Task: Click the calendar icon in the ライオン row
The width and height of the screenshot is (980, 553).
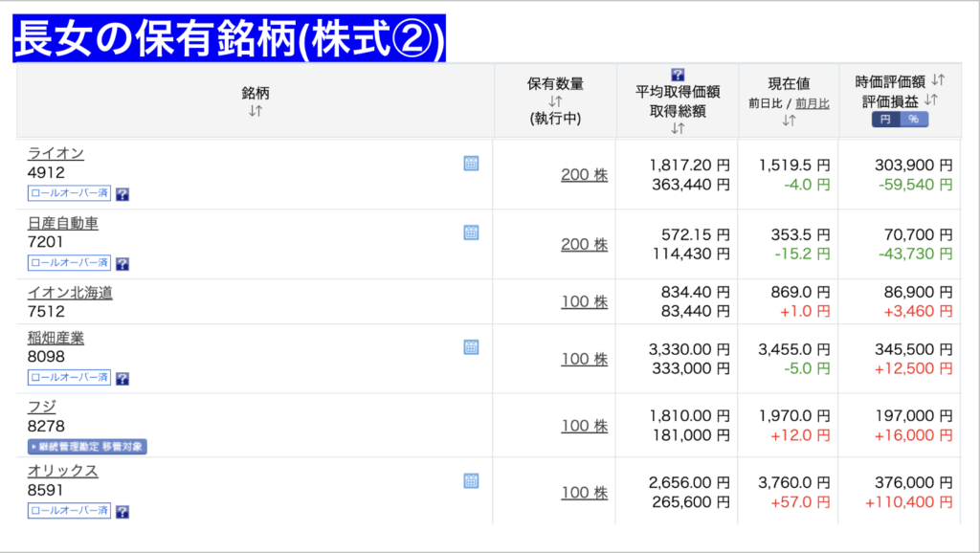Action: coord(471,164)
